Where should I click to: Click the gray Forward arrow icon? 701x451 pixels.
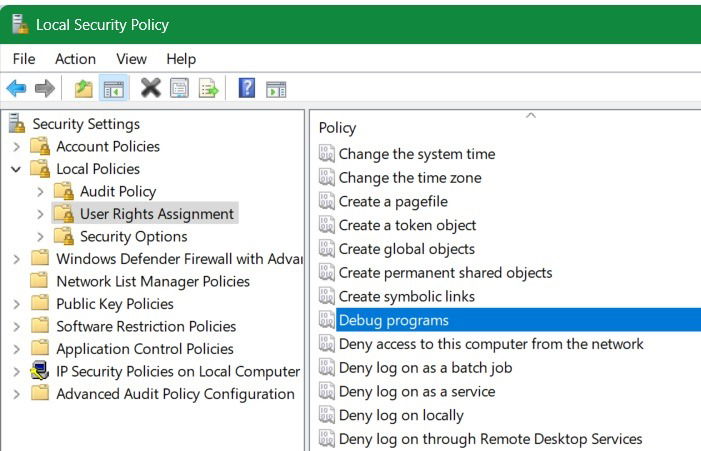tap(45, 88)
